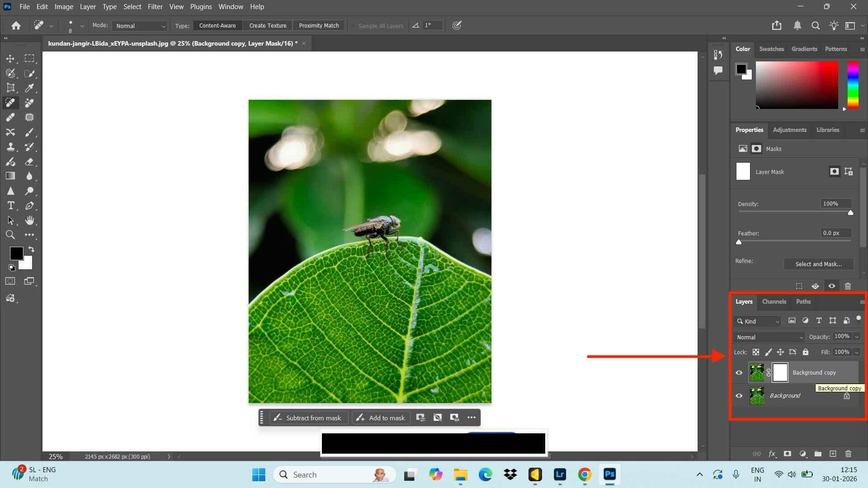Image resolution: width=868 pixels, height=488 pixels.
Task: Open the Add layer style fx menu
Action: pyautogui.click(x=773, y=454)
